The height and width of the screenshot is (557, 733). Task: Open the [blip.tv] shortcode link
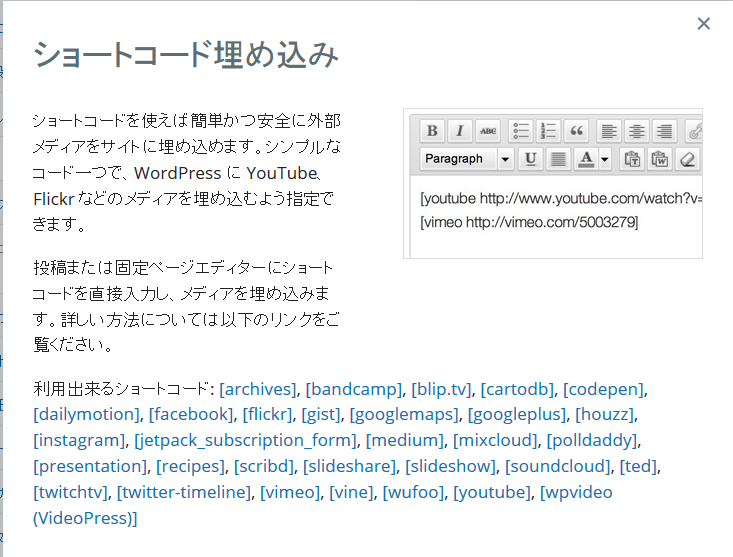point(441,389)
